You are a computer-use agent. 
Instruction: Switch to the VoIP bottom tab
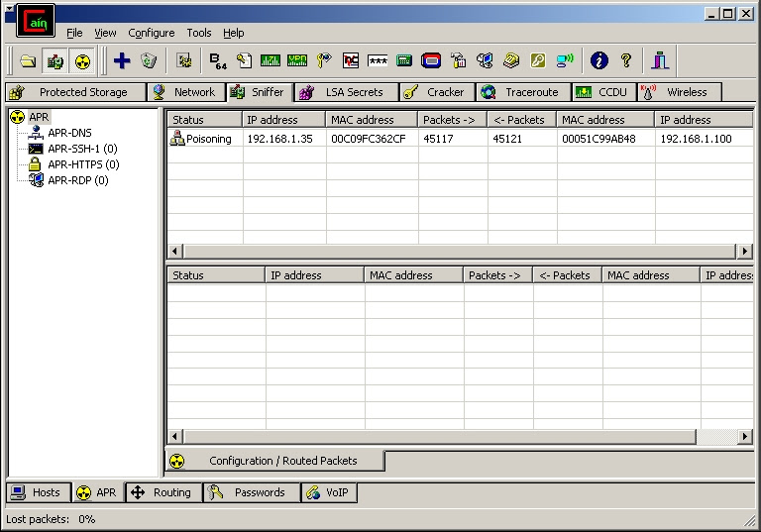click(329, 492)
